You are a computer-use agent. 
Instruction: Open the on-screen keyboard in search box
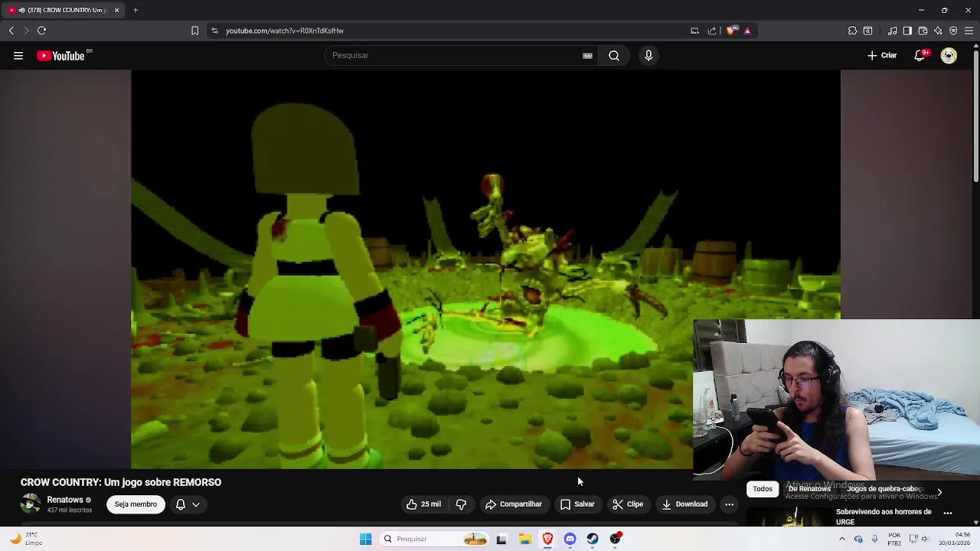(587, 55)
